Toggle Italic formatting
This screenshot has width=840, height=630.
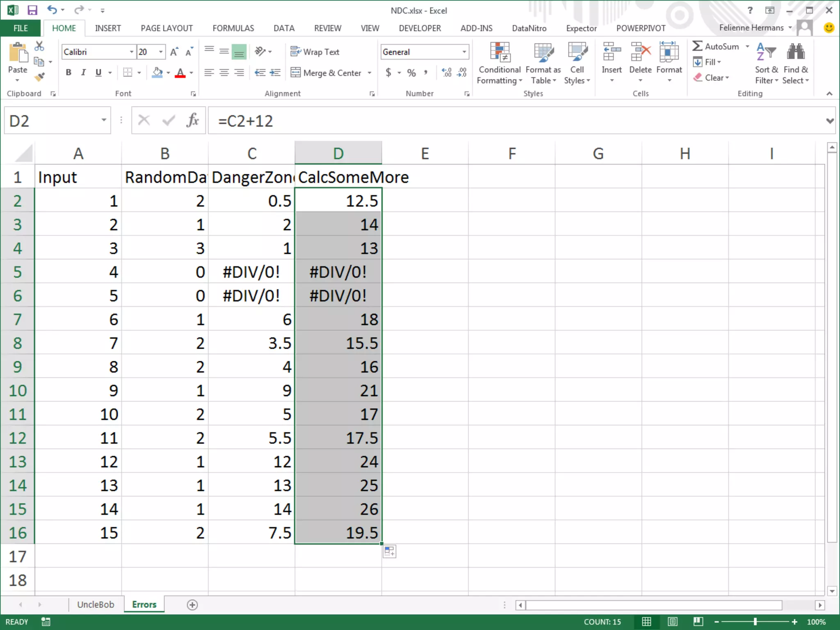[x=83, y=73]
